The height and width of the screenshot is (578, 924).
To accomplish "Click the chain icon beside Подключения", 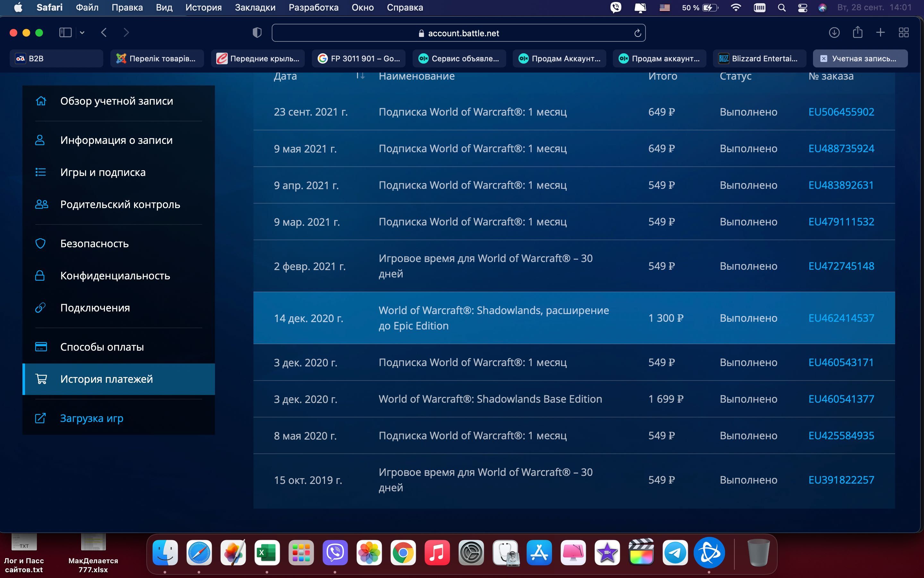I will (x=40, y=308).
